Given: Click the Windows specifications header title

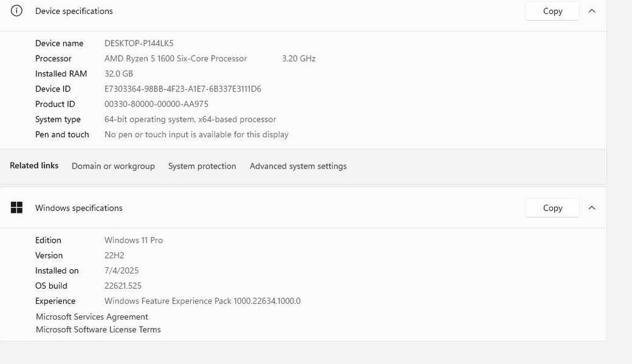Looking at the screenshot, I should tap(78, 208).
